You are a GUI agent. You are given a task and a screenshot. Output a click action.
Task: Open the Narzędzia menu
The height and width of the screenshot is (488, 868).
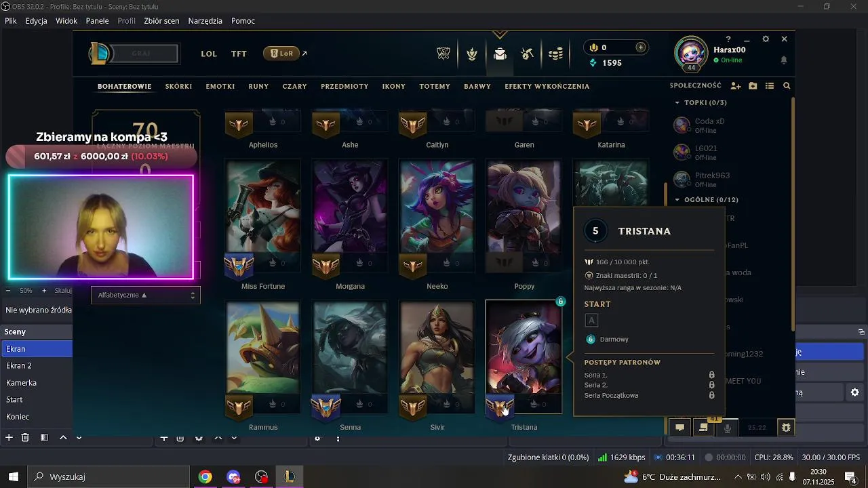205,21
